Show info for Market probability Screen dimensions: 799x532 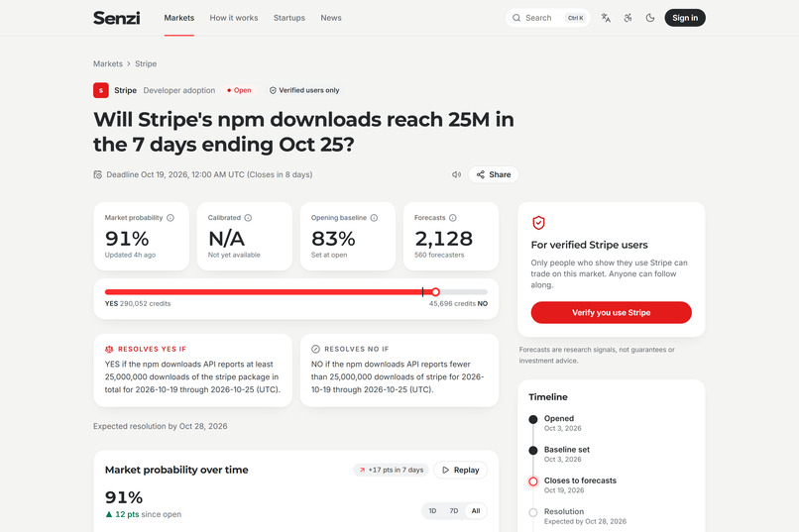171,218
